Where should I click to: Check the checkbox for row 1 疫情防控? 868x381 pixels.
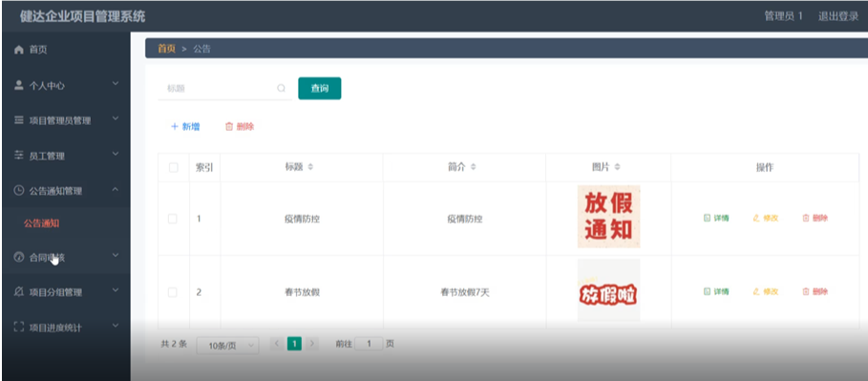pyautogui.click(x=173, y=219)
